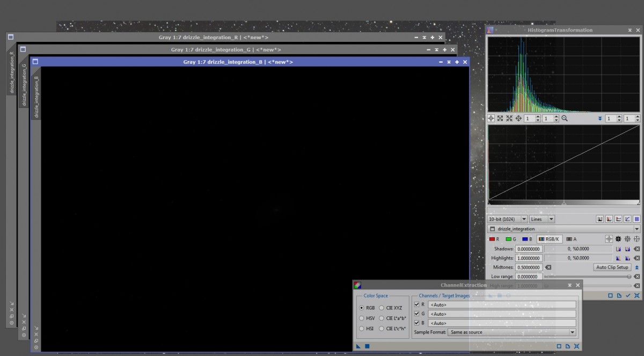This screenshot has height=356, width=644.
Task: Apply ChannelExtraction with the square icon
Action: (x=367, y=346)
